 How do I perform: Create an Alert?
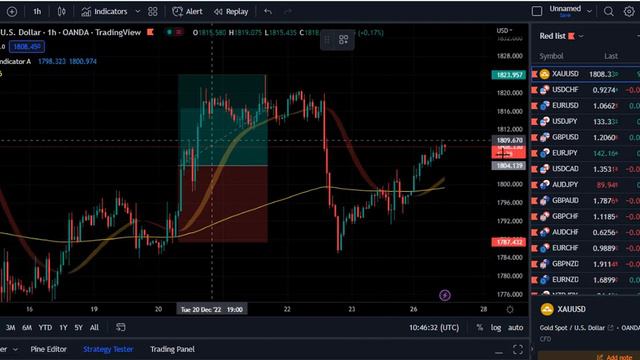187,11
